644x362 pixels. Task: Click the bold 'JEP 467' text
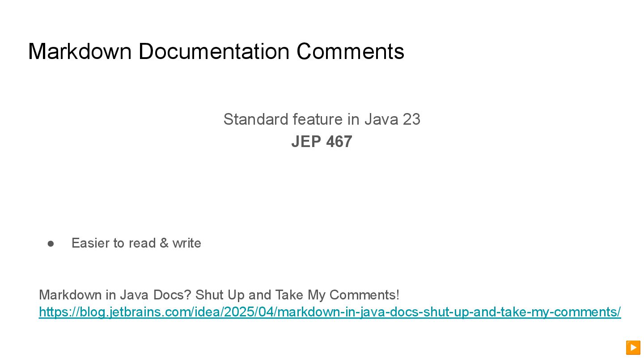pyautogui.click(x=322, y=142)
